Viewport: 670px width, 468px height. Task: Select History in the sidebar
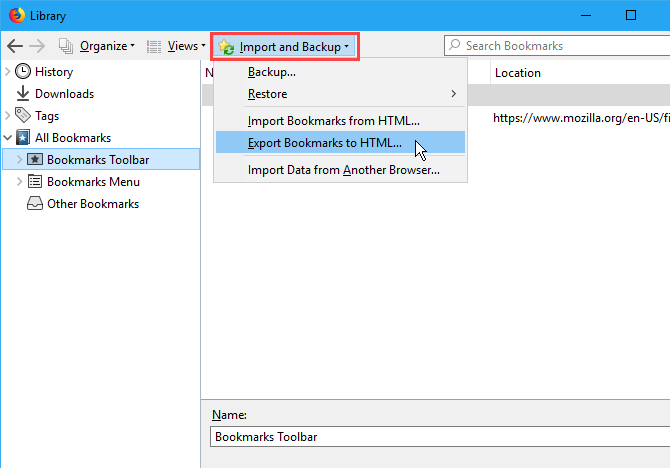54,72
